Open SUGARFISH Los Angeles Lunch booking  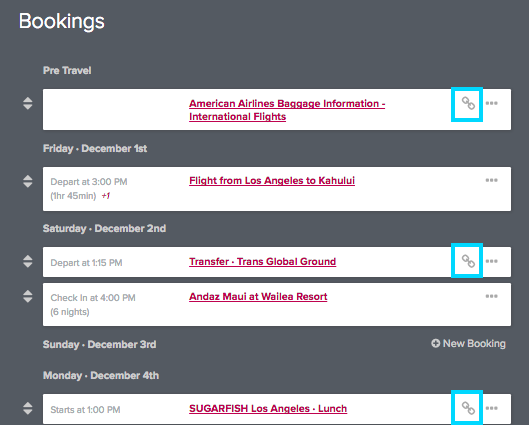click(268, 409)
